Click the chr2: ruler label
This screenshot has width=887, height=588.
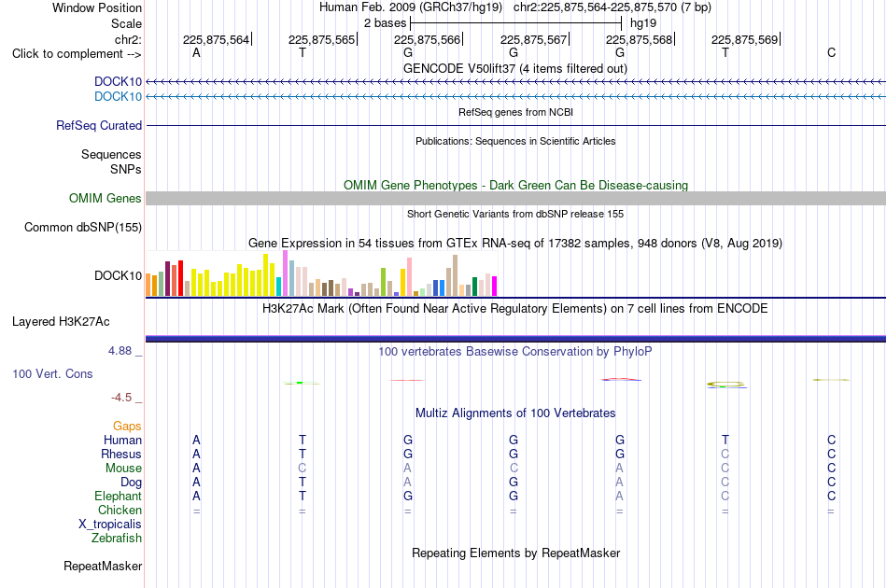pyautogui.click(x=128, y=39)
